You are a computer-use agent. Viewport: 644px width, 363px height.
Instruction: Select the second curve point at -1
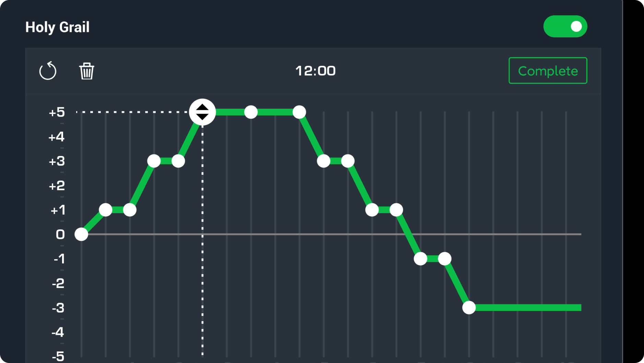tap(445, 259)
